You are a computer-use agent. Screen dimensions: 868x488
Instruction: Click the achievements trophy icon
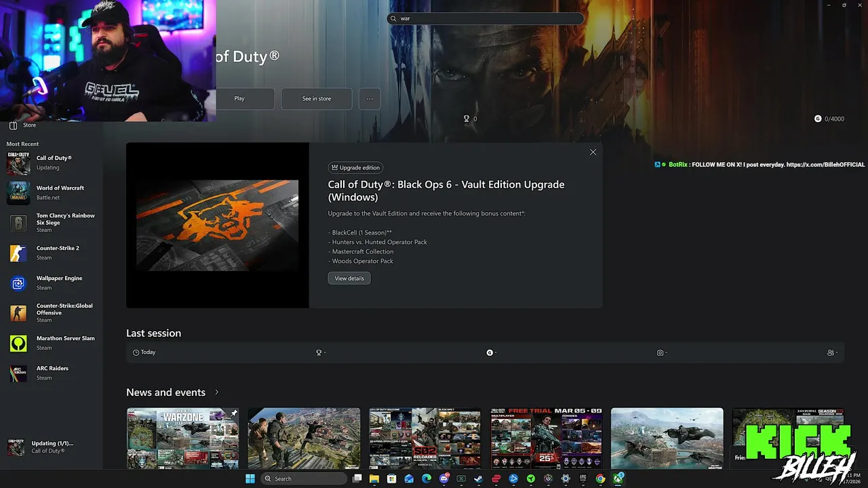467,119
